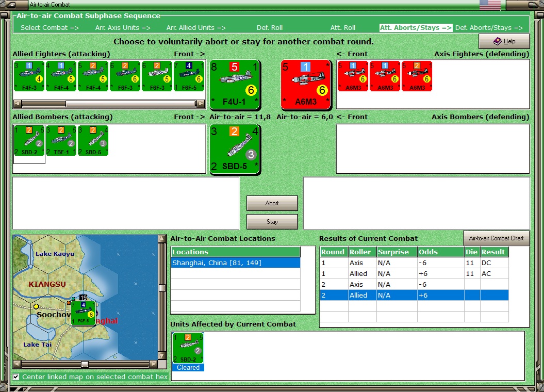
Task: Click the Round column header
Action: point(334,252)
